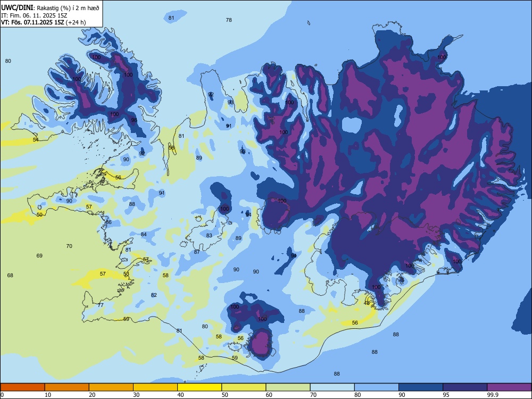
Task: Click the '82' value on the map
Action: click(154, 295)
